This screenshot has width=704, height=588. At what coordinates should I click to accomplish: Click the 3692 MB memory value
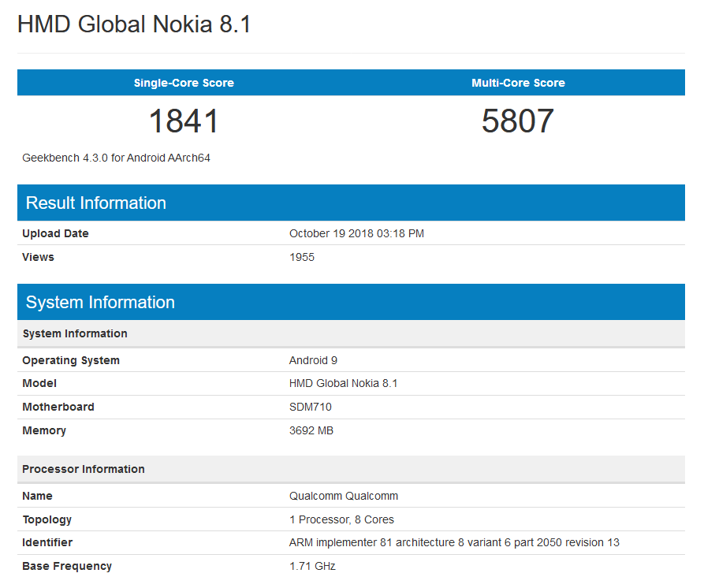(x=311, y=430)
